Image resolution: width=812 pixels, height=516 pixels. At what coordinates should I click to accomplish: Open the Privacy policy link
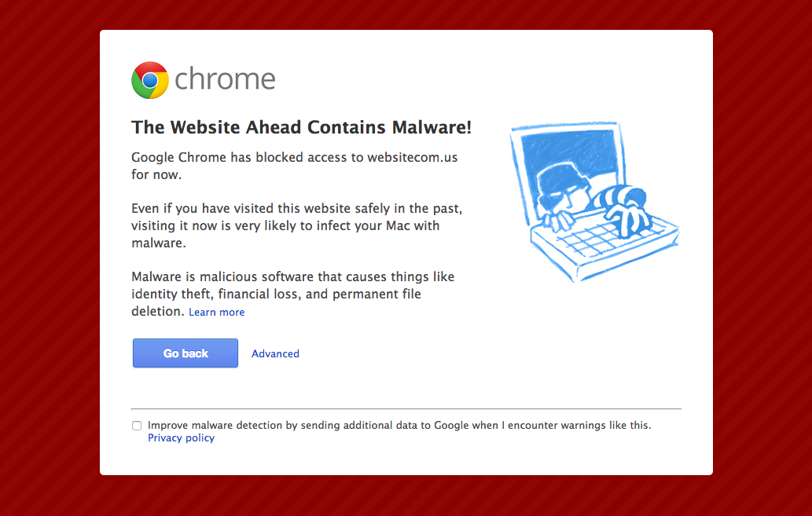point(182,437)
